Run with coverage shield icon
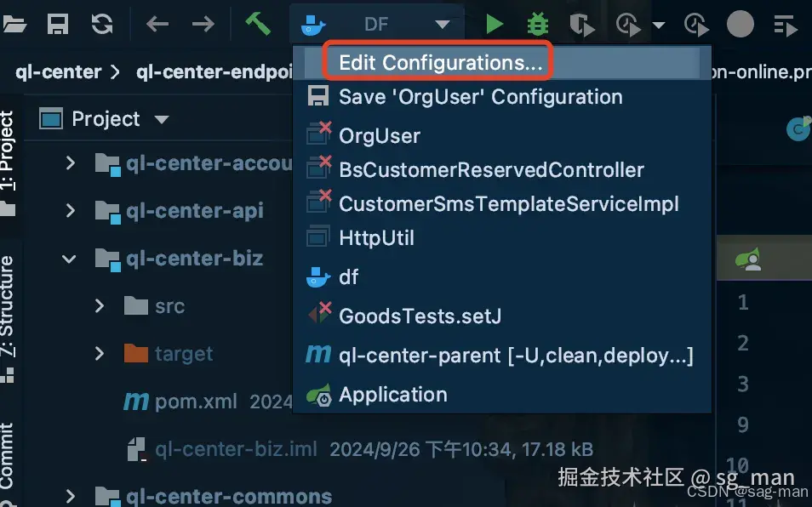 [x=583, y=25]
